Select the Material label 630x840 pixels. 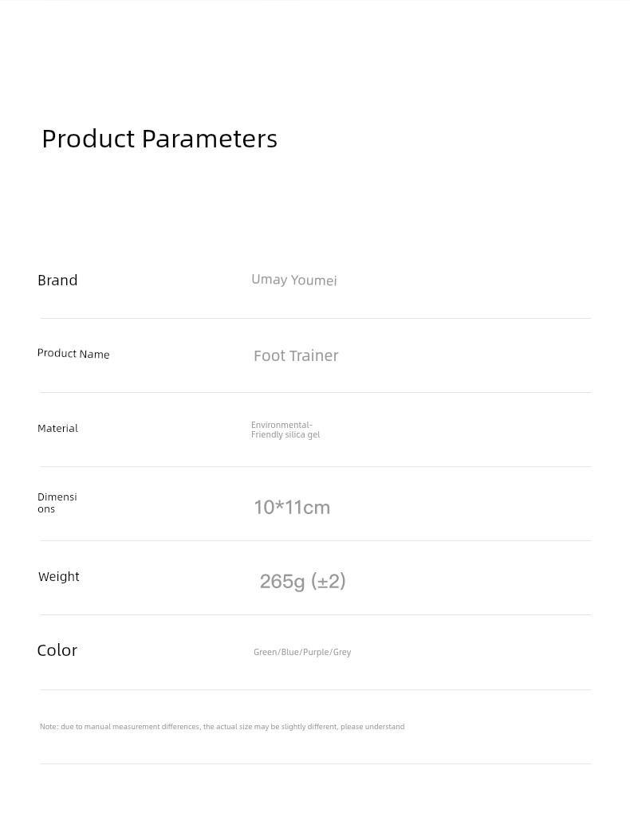[57, 428]
